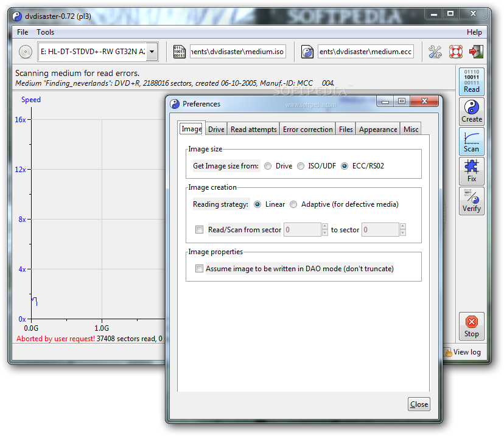Click the View log link

463,352
